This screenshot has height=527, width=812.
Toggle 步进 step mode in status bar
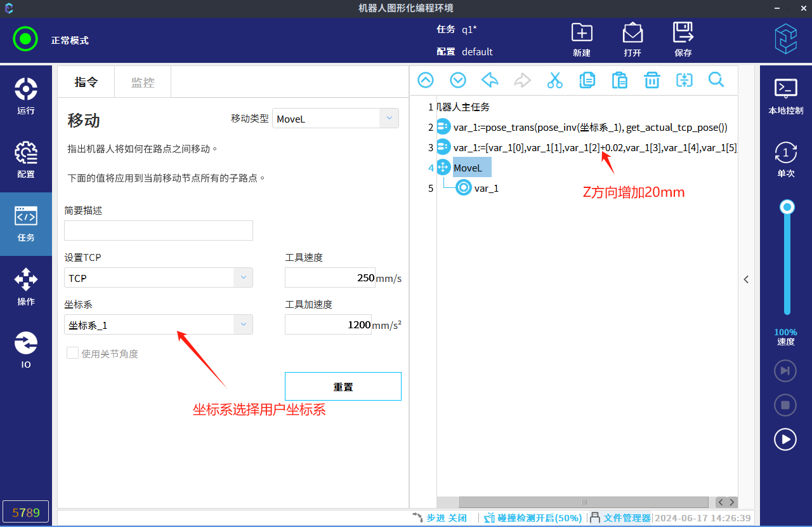[x=440, y=518]
